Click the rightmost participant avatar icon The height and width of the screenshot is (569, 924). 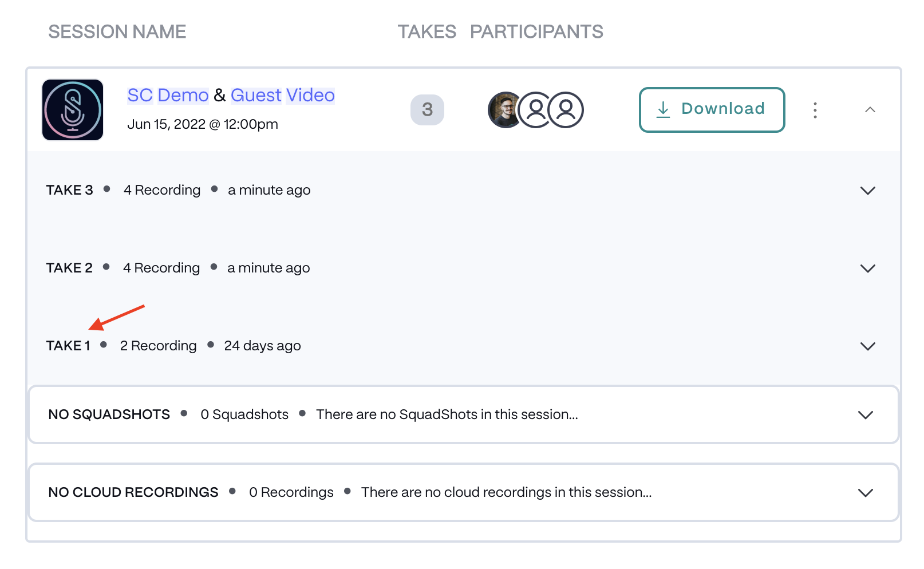click(566, 110)
